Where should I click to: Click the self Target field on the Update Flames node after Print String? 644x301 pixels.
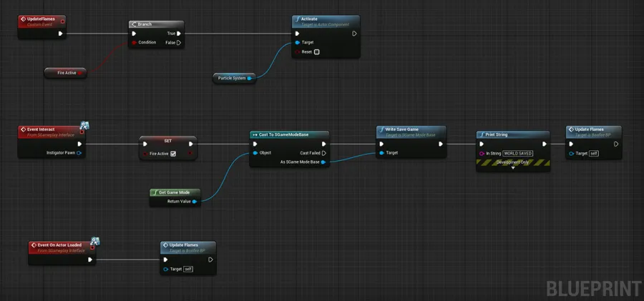(x=594, y=153)
